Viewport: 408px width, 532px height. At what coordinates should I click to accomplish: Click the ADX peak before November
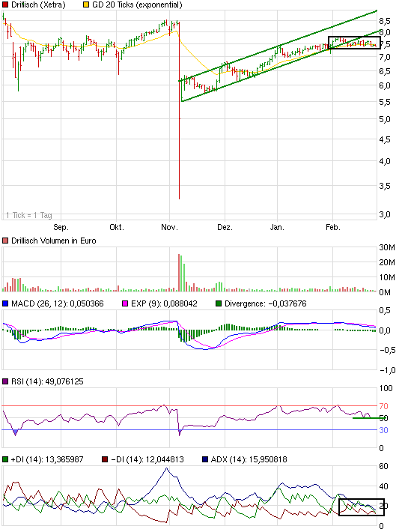[166, 468]
